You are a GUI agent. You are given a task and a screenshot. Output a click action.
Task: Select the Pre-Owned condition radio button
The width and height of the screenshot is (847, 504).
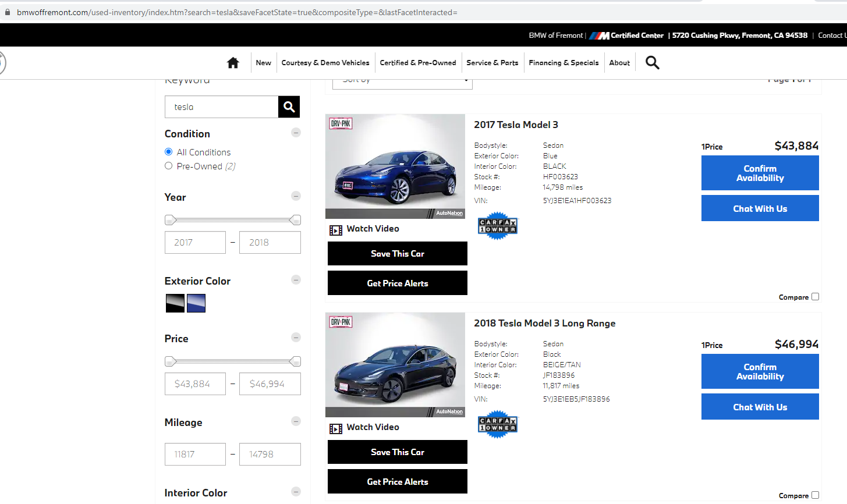point(169,166)
